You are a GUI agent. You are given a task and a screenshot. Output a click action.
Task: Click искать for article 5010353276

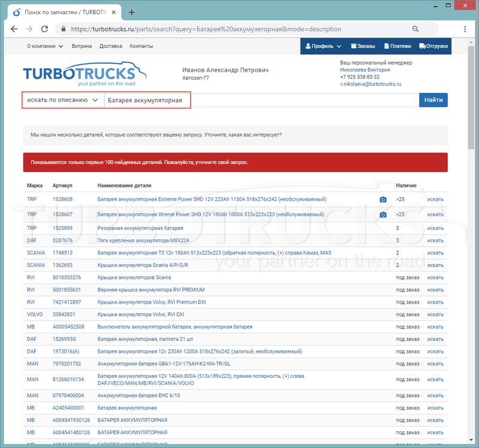pos(435,277)
